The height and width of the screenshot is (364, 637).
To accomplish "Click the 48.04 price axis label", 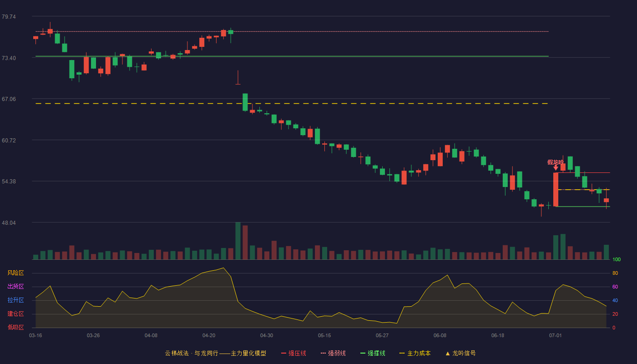I will pyautogui.click(x=9, y=223).
